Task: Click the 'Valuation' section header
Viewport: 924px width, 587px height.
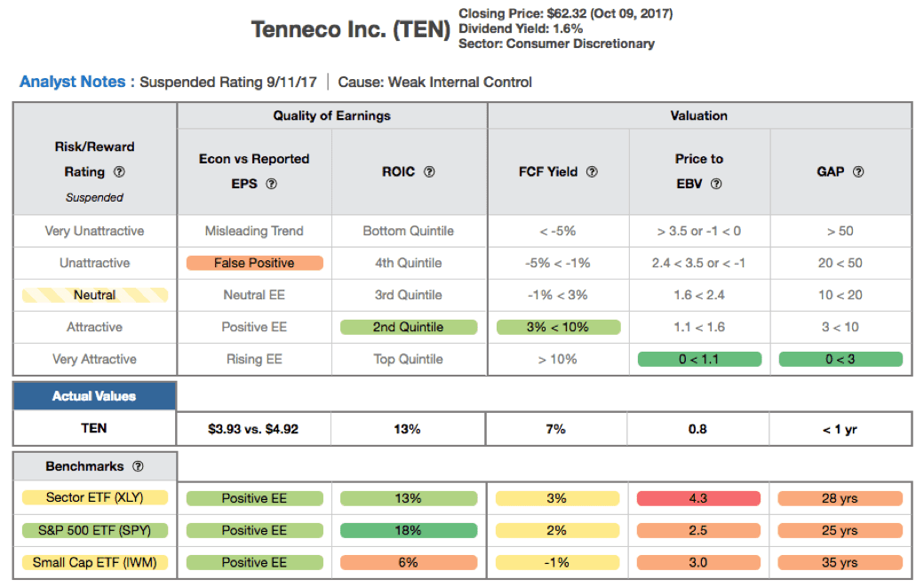Action: pos(699,115)
